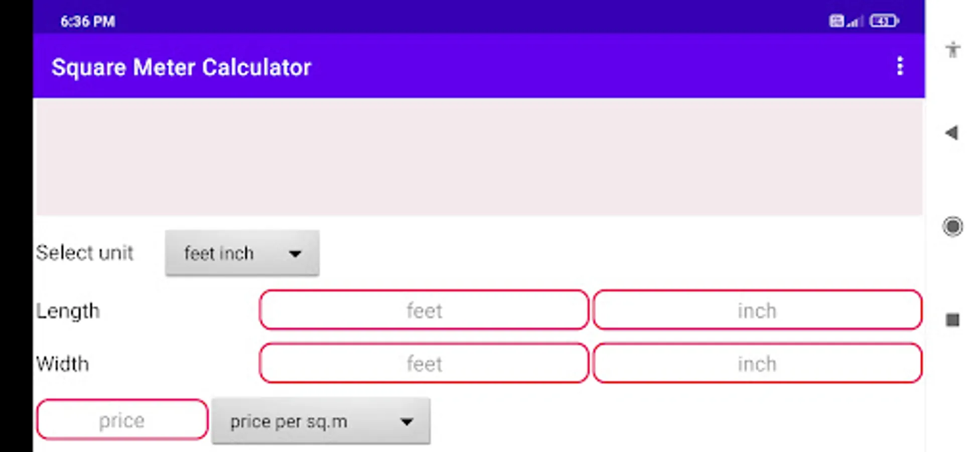Image resolution: width=980 pixels, height=452 pixels.
Task: Open the three-dot overflow menu
Action: tap(900, 66)
